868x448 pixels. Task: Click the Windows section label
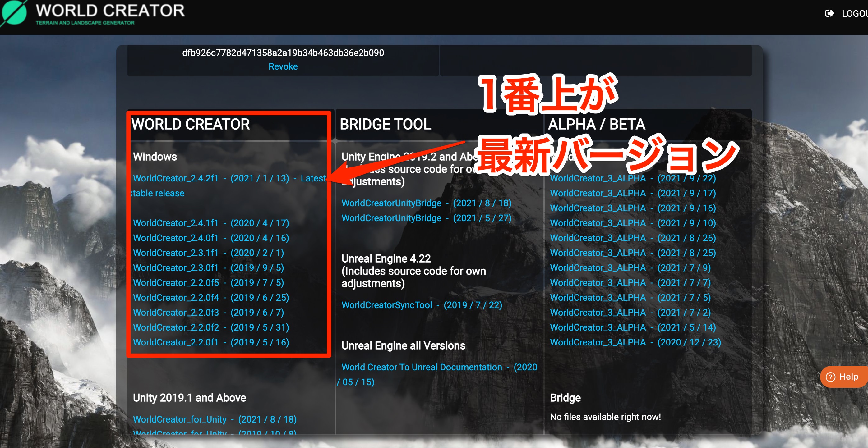pos(155,157)
